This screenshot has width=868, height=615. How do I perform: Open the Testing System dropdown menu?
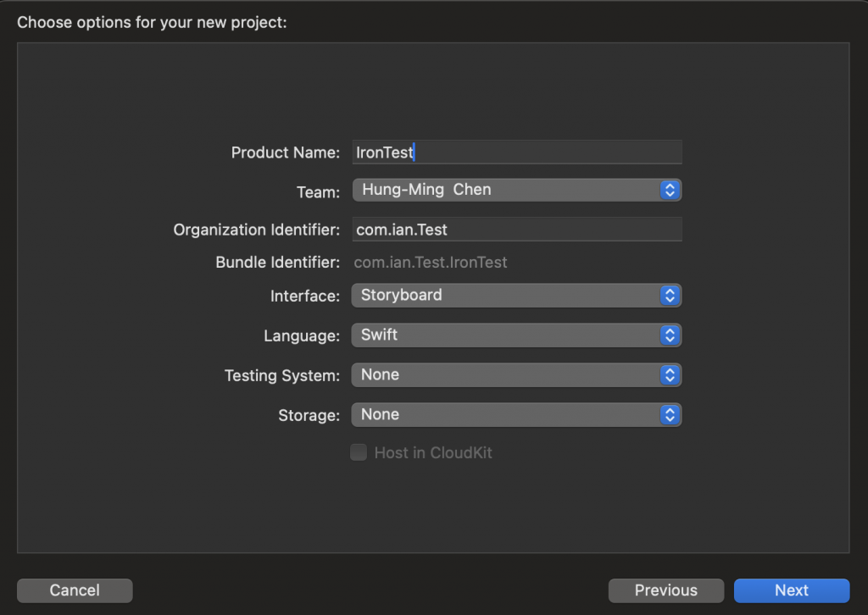coord(505,374)
